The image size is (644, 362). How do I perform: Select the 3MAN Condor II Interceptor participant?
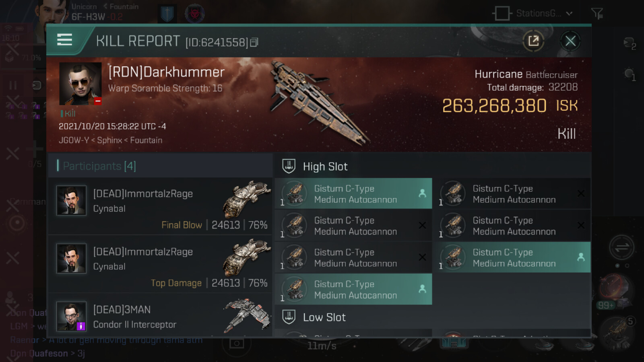(x=160, y=315)
